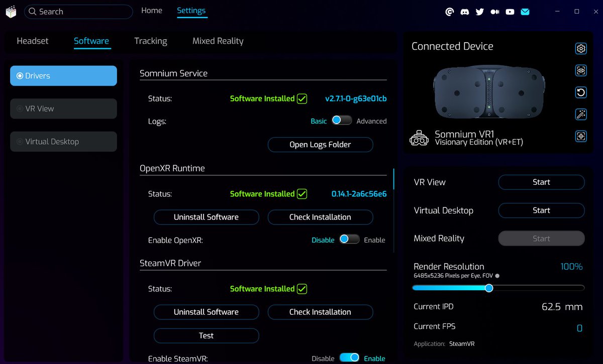Click the settings panel vertical scrollbar
603x364 pixels.
(x=394, y=179)
